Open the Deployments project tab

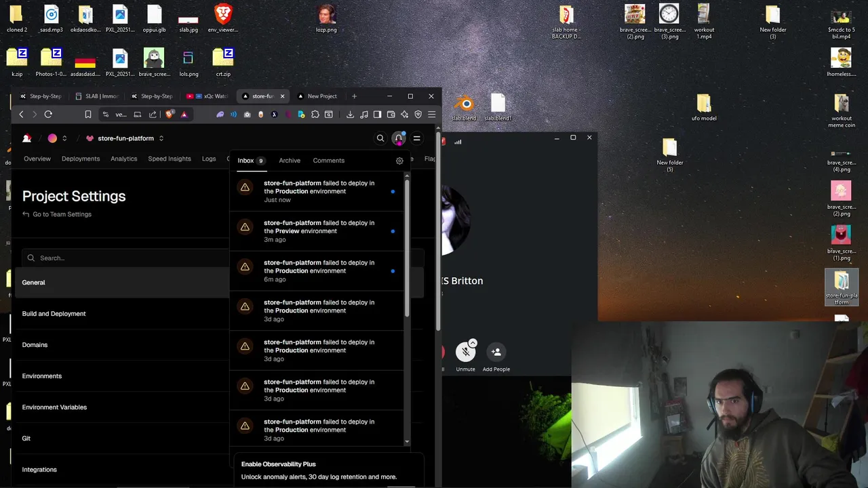[x=81, y=159]
